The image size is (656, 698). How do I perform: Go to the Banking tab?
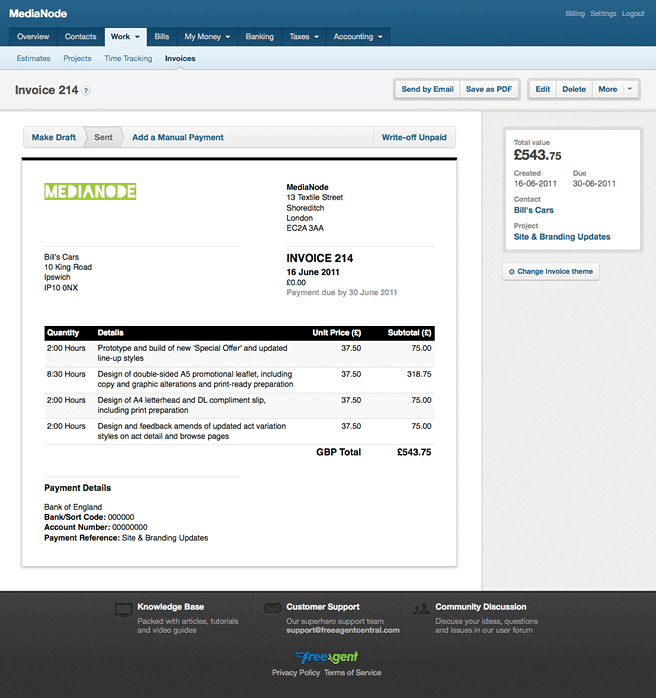click(x=259, y=37)
